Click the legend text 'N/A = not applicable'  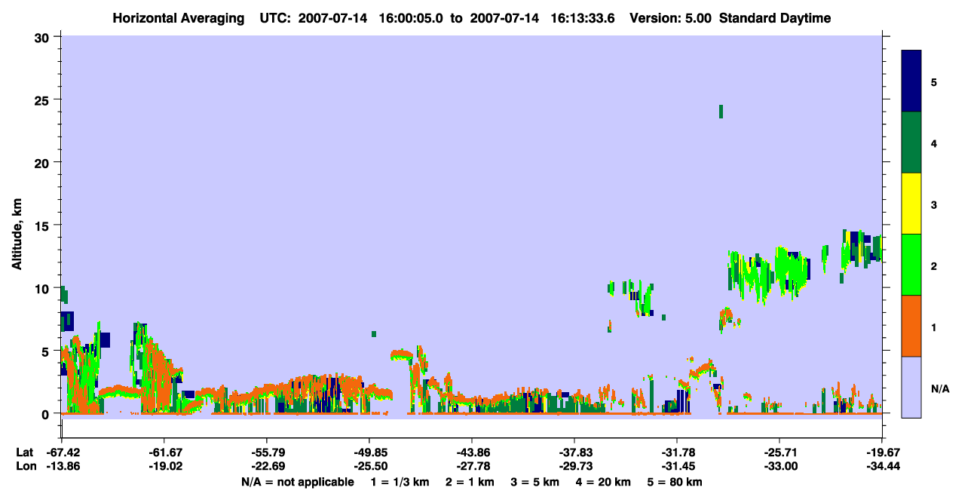tap(297, 482)
